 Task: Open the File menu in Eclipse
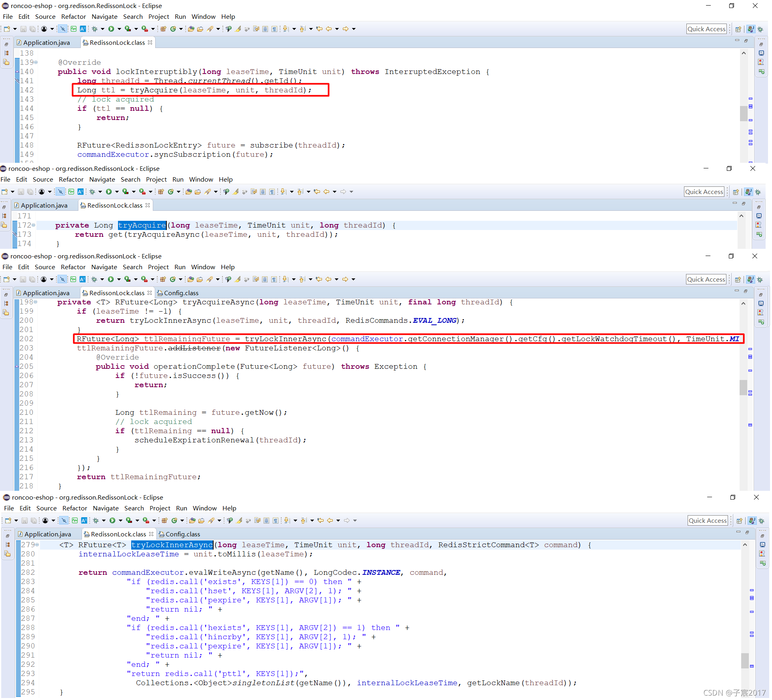(6, 17)
